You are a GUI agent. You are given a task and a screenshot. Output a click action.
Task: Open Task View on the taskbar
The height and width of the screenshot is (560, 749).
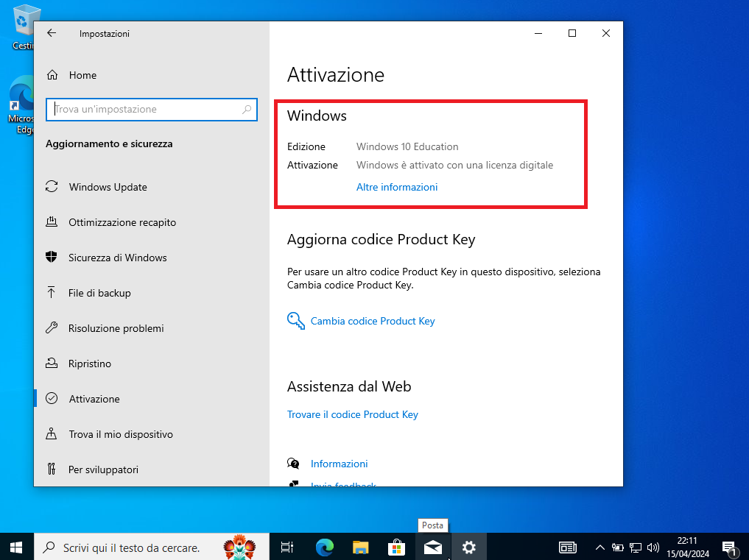click(287, 547)
